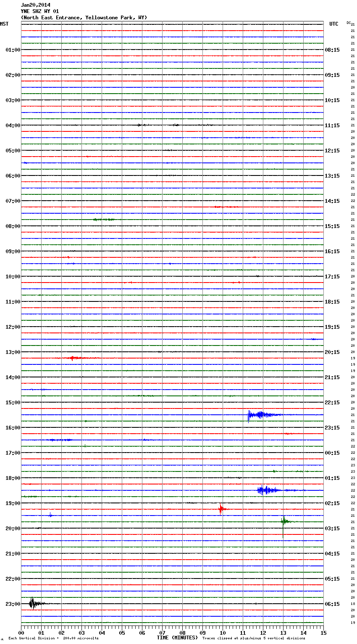The height and width of the screenshot is (644, 357).
Task: Select the 13:00 MST time label
Action: [x=13, y=352]
